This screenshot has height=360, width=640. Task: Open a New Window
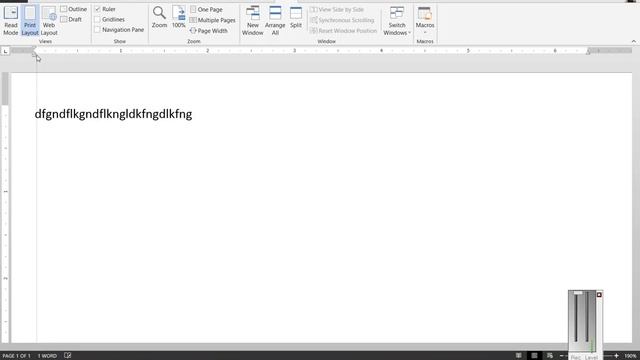tap(253, 20)
